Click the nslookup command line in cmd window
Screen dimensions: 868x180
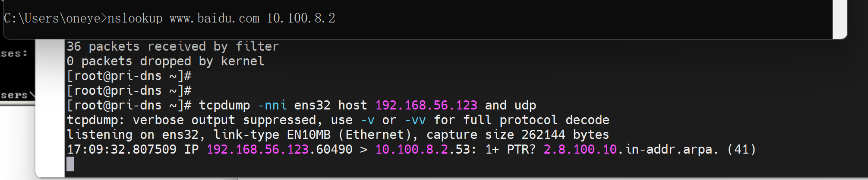tap(169, 18)
